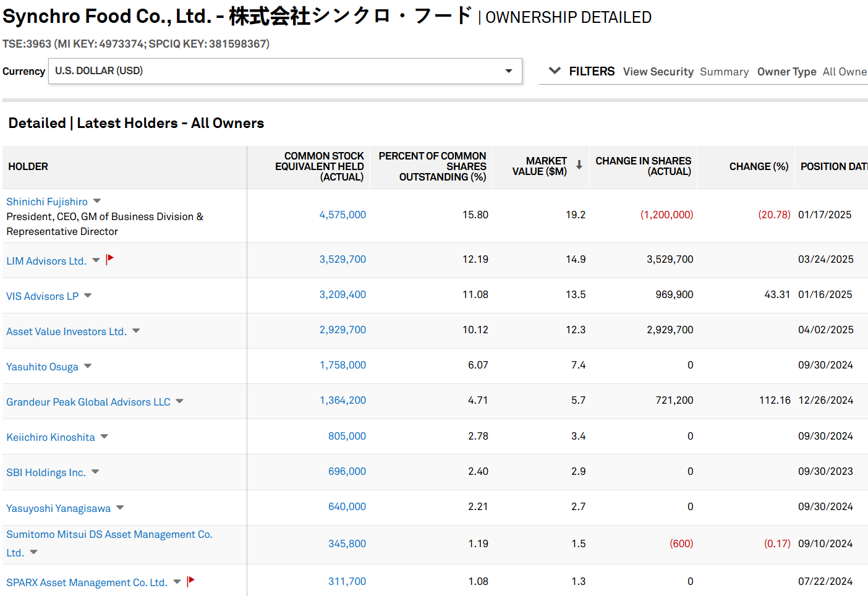This screenshot has width=868, height=596.
Task: Click shares held value 805,000
Action: 347,436
